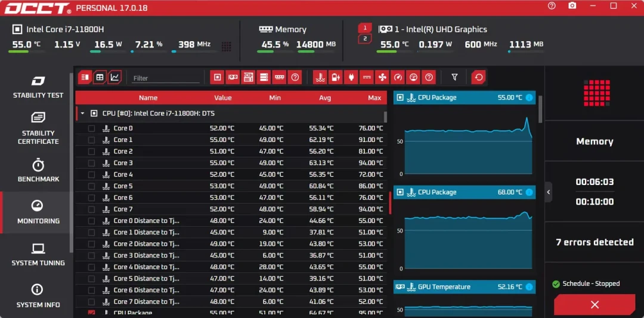Sort the table by the Max column

point(374,98)
